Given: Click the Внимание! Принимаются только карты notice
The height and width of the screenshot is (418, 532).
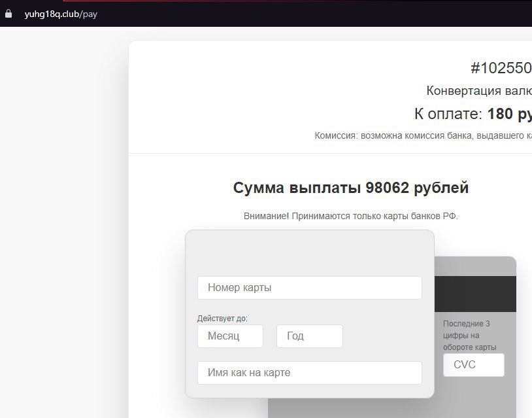Looking at the screenshot, I should click(x=351, y=216).
